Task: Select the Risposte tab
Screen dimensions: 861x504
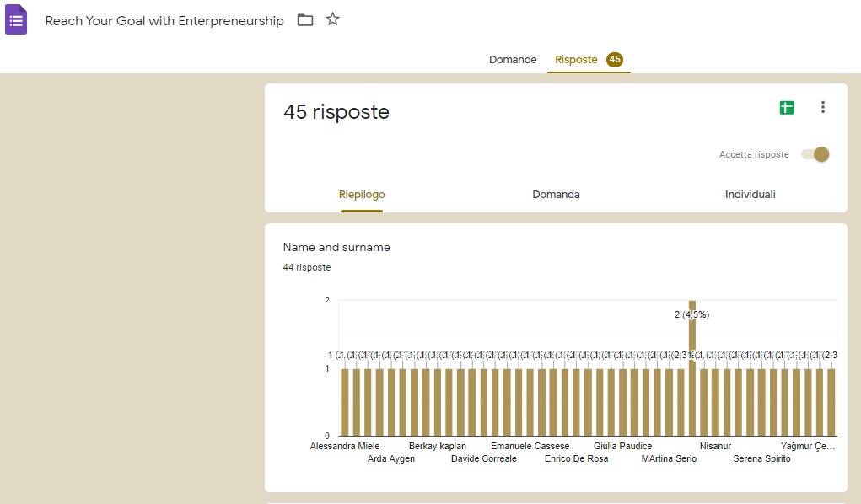Action: tap(576, 60)
